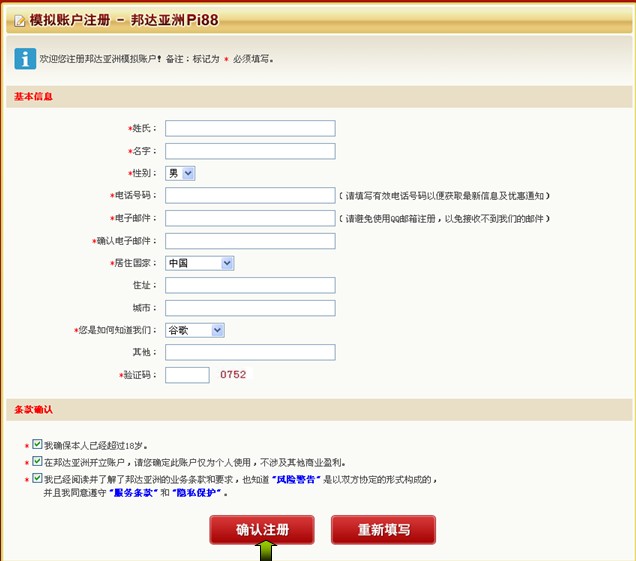The image size is (636, 561).
Task: Toggle the over 18 years confirmation checkbox
Action: pos(37,444)
